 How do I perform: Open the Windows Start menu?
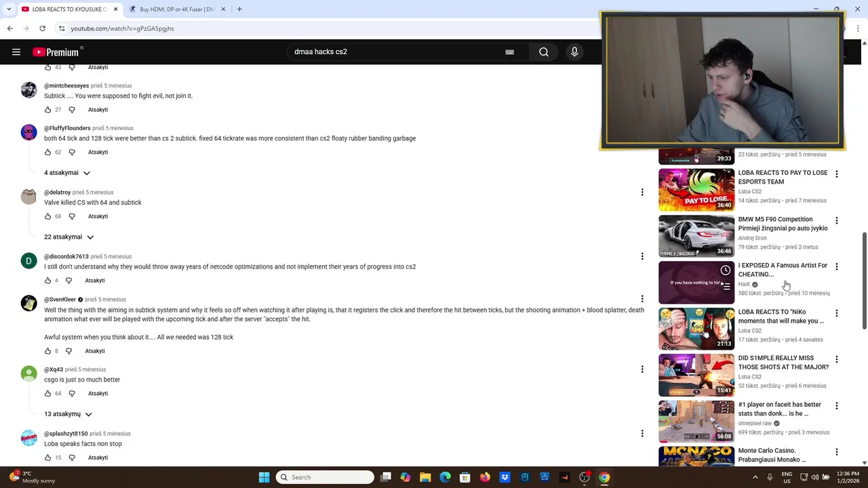[264, 477]
